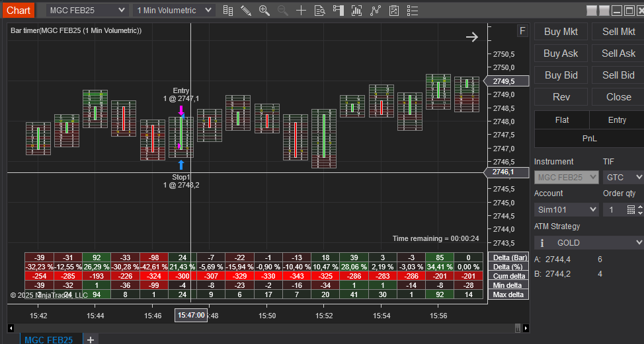
Task: Open the chart style bars icon
Action: [x=228, y=11]
